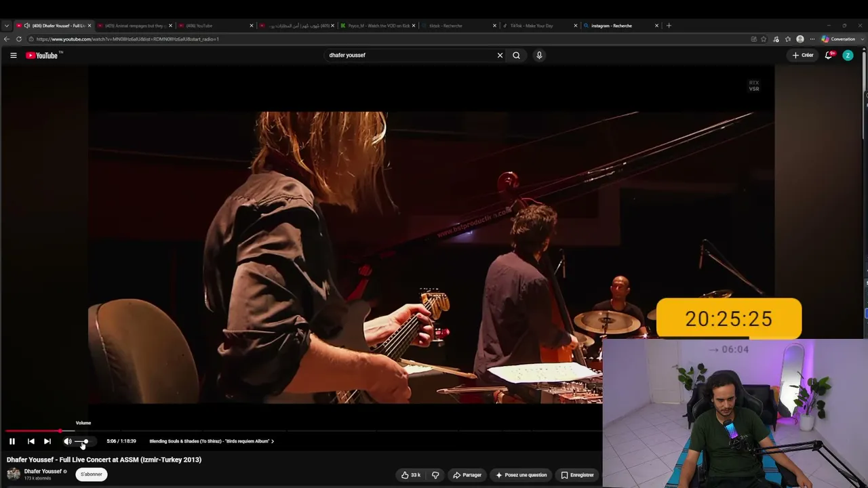Open the tab search dropdown arrow
Viewport: 868px width, 488px height.
tap(6, 26)
